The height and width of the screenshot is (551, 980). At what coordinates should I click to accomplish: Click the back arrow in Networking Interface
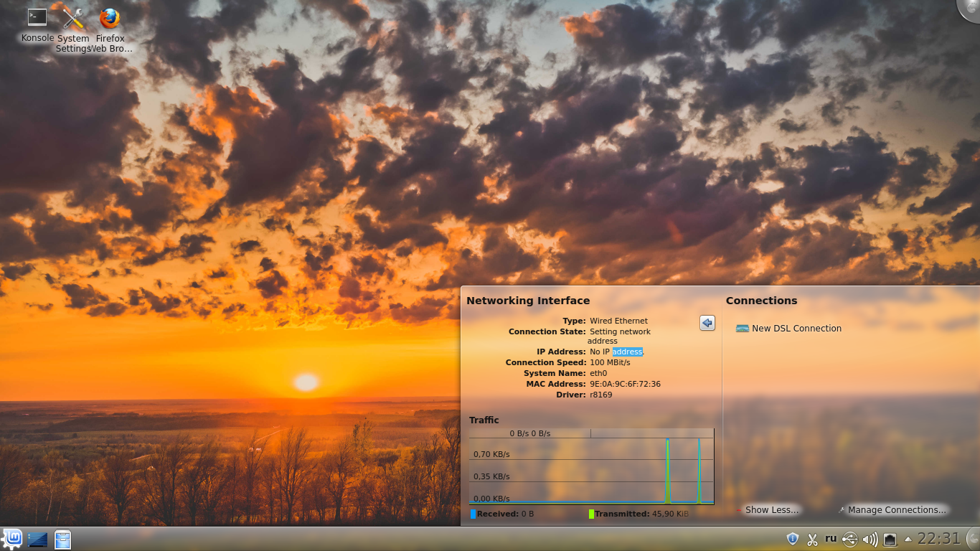click(x=707, y=323)
